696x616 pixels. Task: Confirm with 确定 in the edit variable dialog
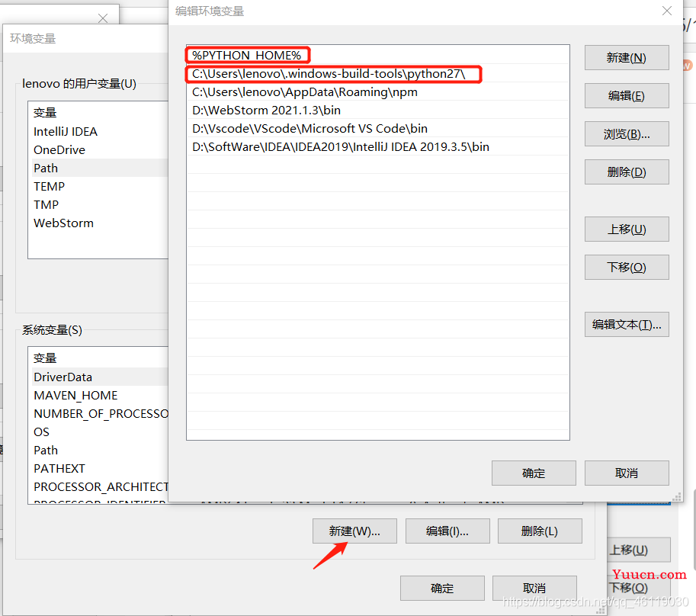[534, 473]
